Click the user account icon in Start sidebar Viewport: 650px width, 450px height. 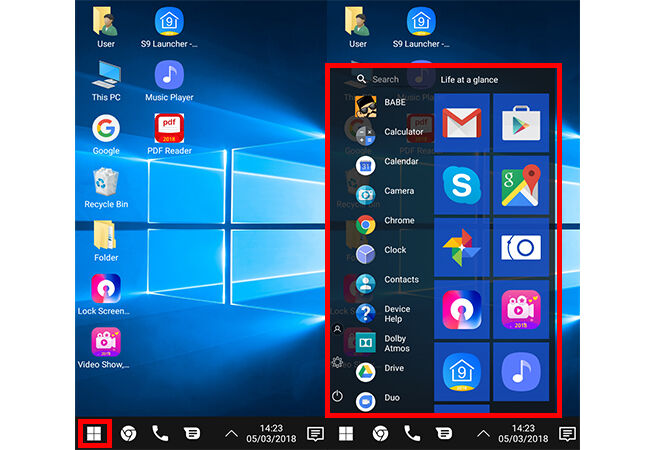pos(337,329)
